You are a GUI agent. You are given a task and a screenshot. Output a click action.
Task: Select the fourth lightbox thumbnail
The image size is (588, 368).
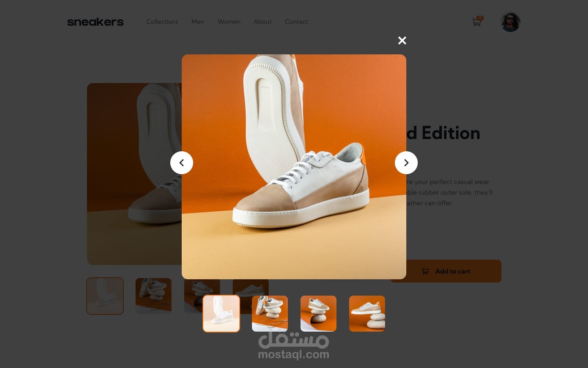(x=367, y=314)
